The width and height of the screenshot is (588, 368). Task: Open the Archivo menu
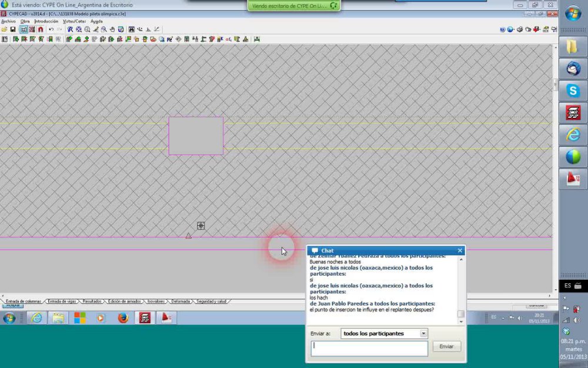8,21
